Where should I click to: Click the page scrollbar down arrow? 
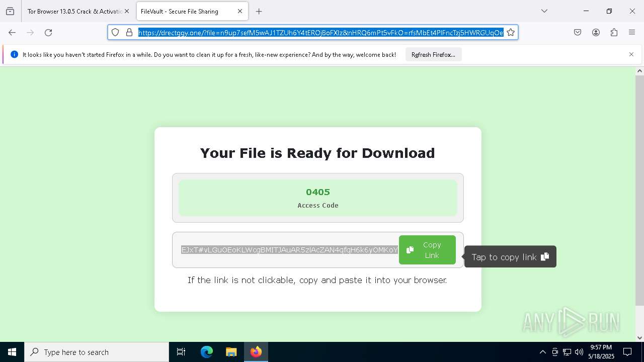click(639, 338)
